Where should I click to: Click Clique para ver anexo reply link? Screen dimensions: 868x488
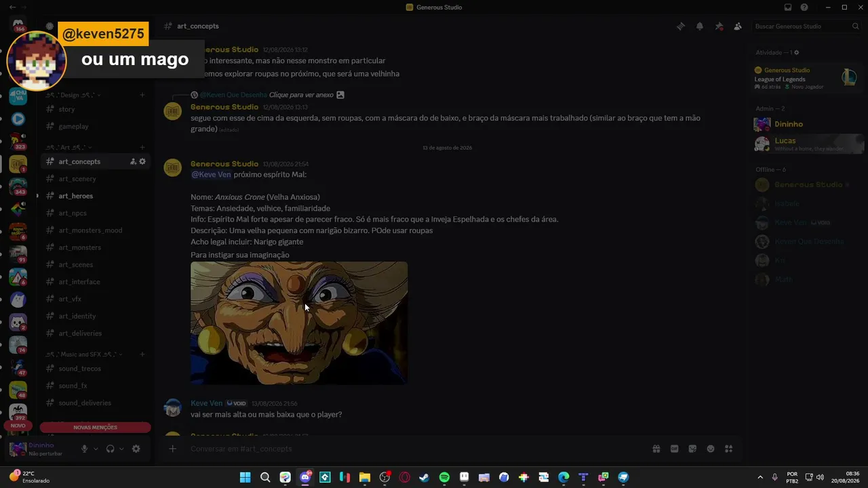coord(302,95)
